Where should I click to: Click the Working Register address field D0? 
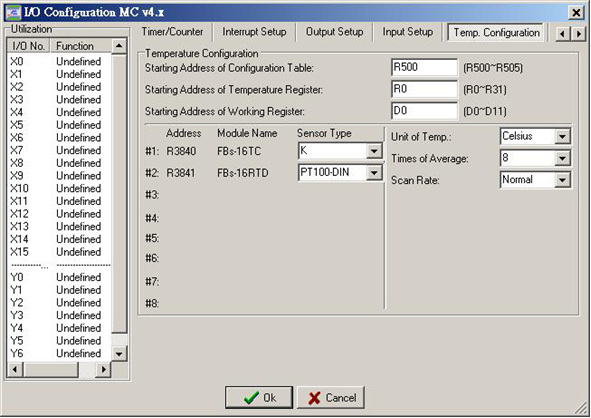[x=424, y=111]
